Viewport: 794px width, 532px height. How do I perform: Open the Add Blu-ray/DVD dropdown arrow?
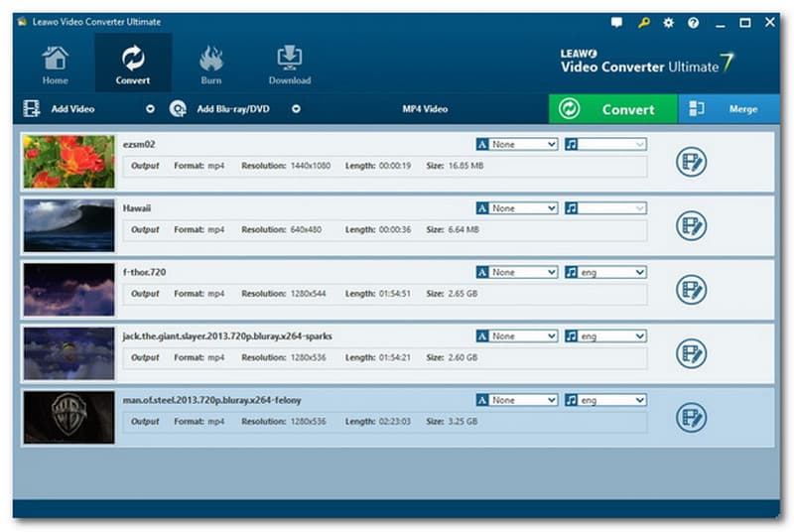[x=296, y=109]
